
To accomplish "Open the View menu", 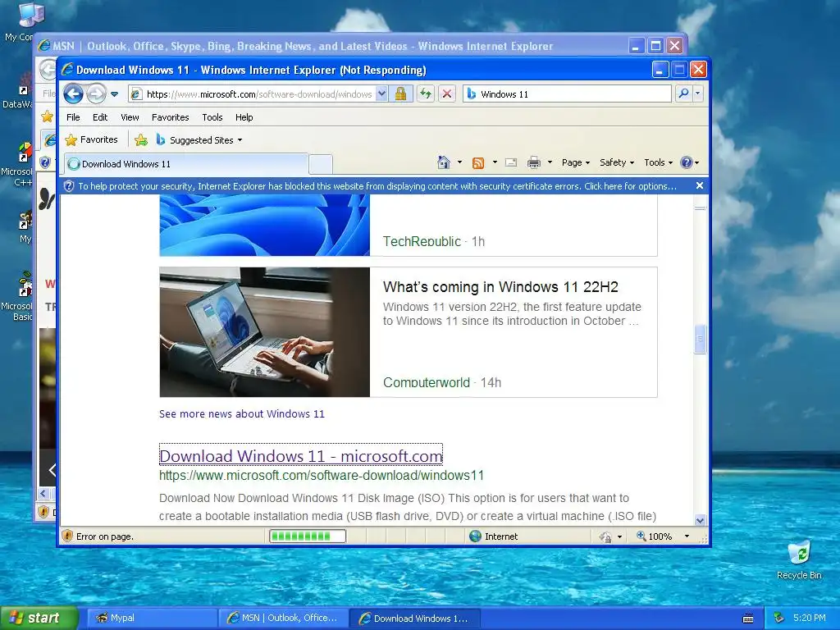I will click(x=130, y=117).
